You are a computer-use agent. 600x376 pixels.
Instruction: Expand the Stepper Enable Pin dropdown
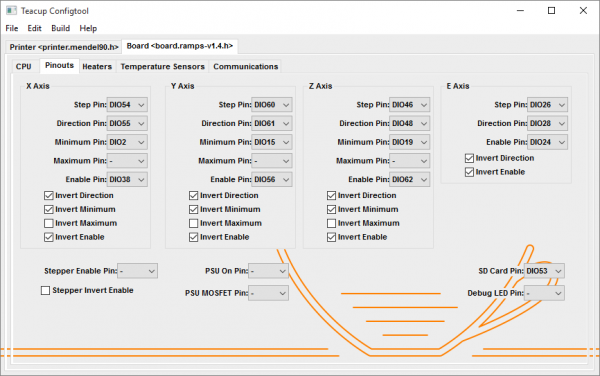[137, 271]
